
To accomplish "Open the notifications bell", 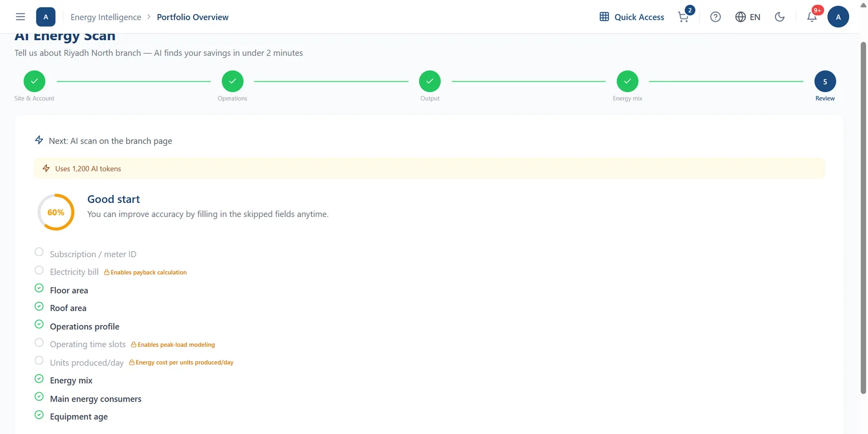I will 812,17.
